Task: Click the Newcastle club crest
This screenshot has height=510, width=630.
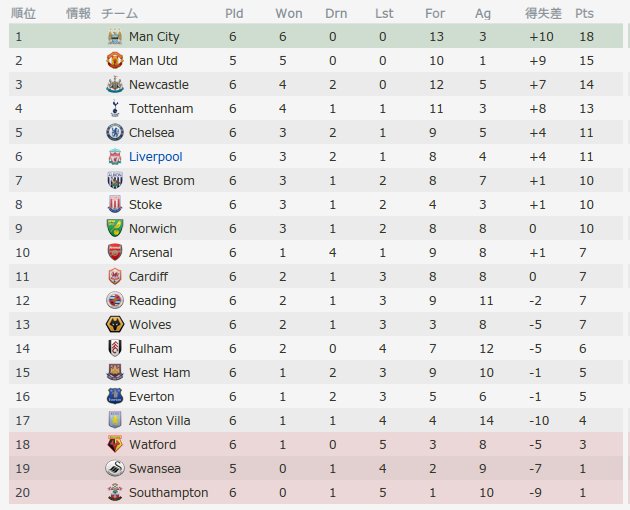Action: point(115,84)
